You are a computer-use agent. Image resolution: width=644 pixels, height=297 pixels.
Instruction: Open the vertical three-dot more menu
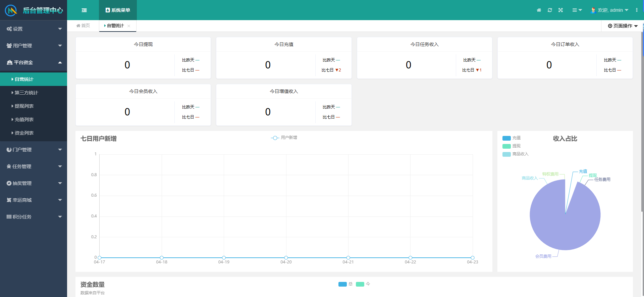[x=637, y=10]
